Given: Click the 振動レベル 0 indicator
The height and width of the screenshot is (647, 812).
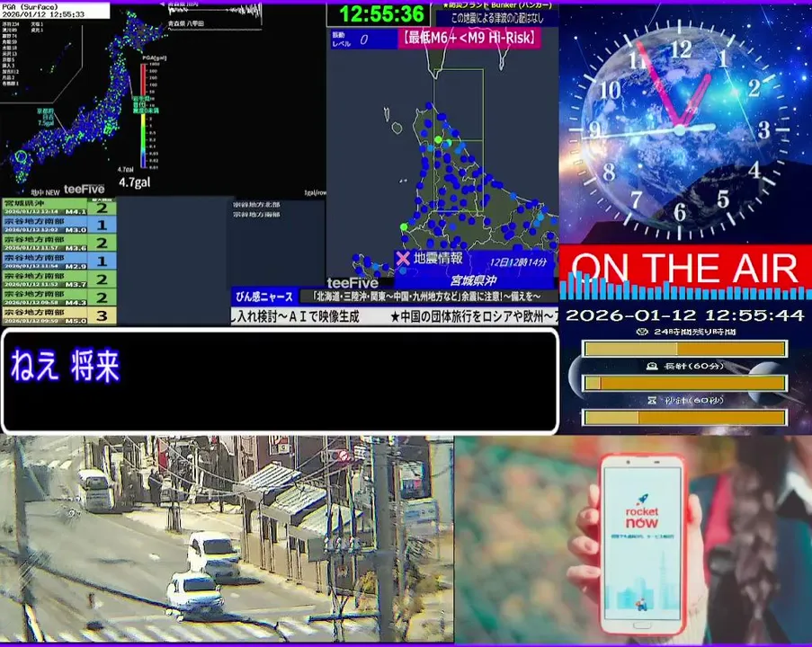Looking at the screenshot, I should pos(363,40).
